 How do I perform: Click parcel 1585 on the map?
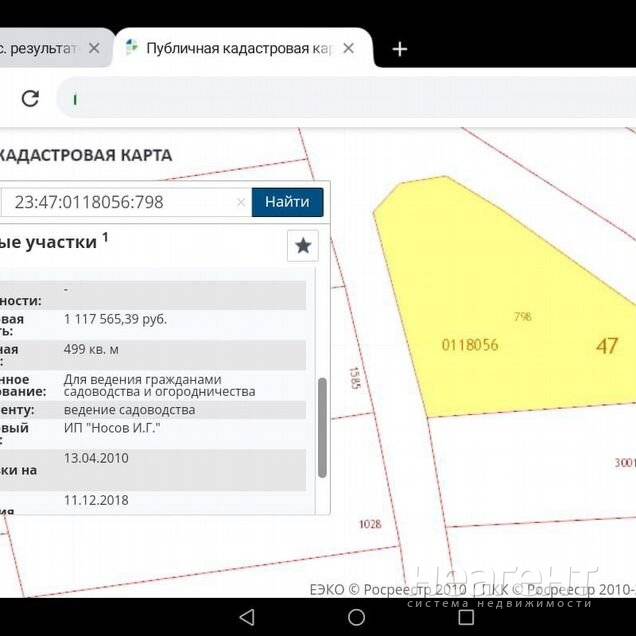353,377
